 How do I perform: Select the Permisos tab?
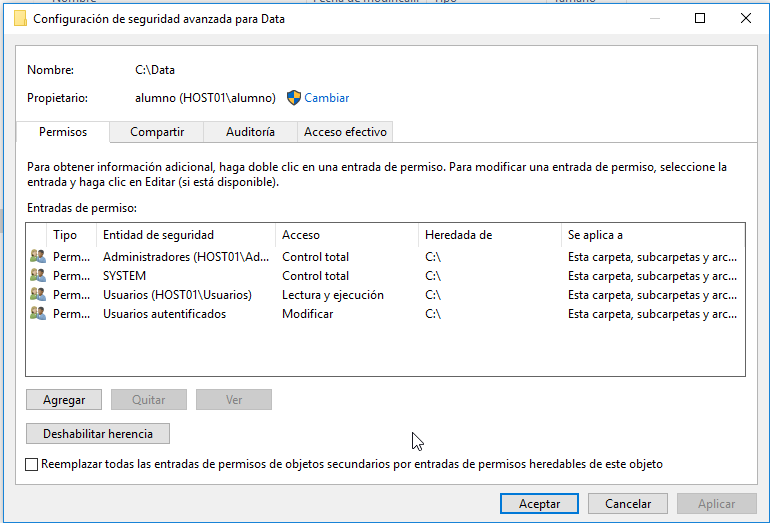(x=63, y=132)
